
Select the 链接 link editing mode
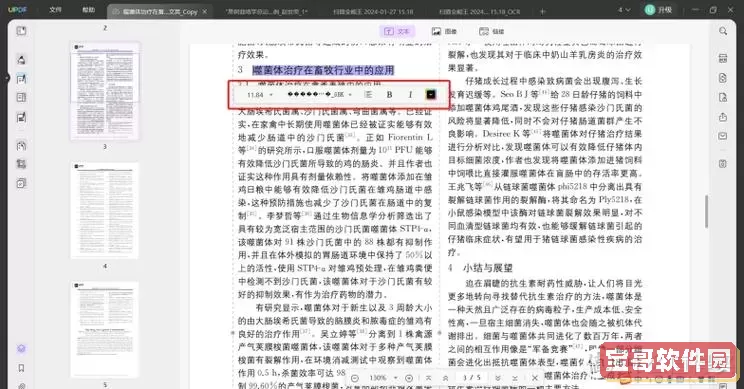(x=492, y=31)
